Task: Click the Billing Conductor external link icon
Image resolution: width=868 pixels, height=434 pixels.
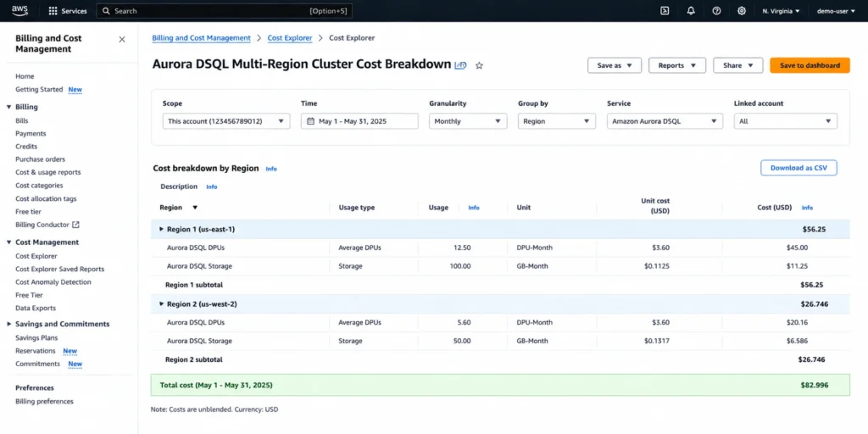Action: [x=75, y=225]
